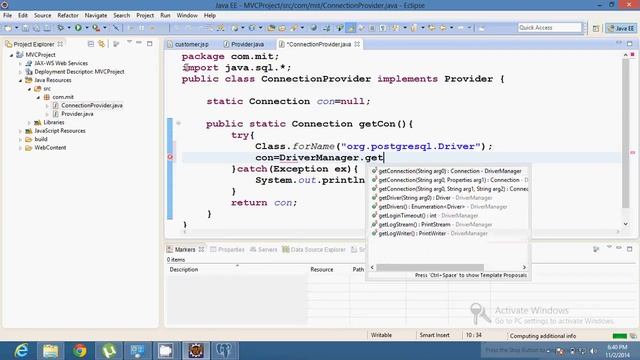Maximize the editor area

click(x=629, y=43)
